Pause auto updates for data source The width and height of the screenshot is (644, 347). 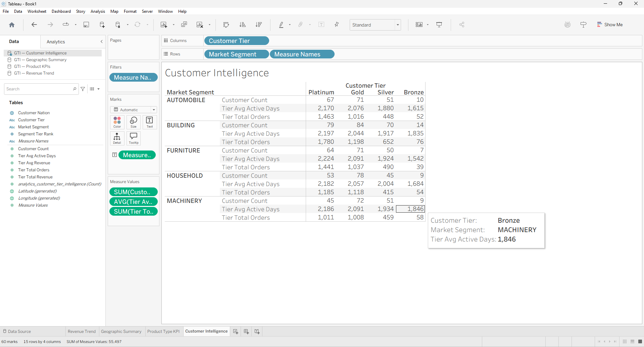tap(118, 25)
